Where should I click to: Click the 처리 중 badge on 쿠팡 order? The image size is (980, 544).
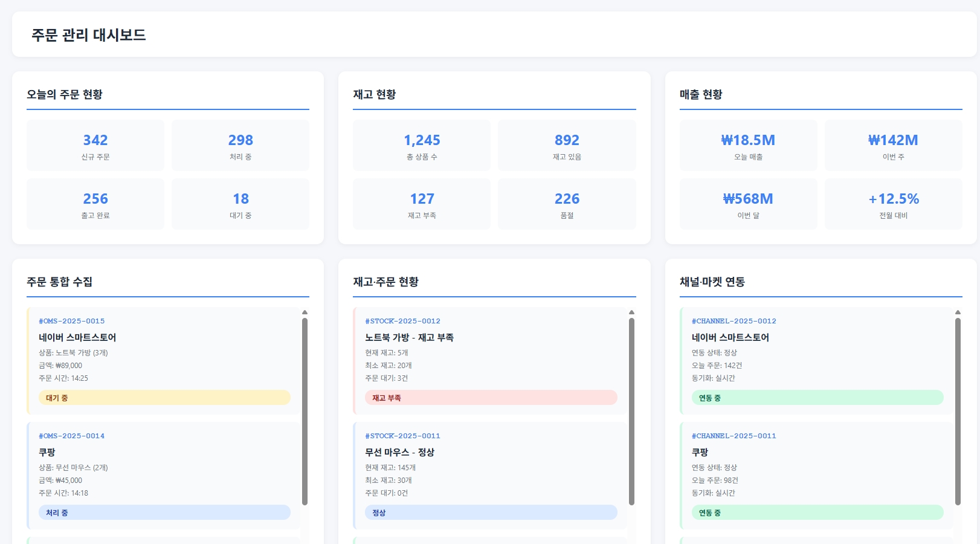pyautogui.click(x=164, y=513)
